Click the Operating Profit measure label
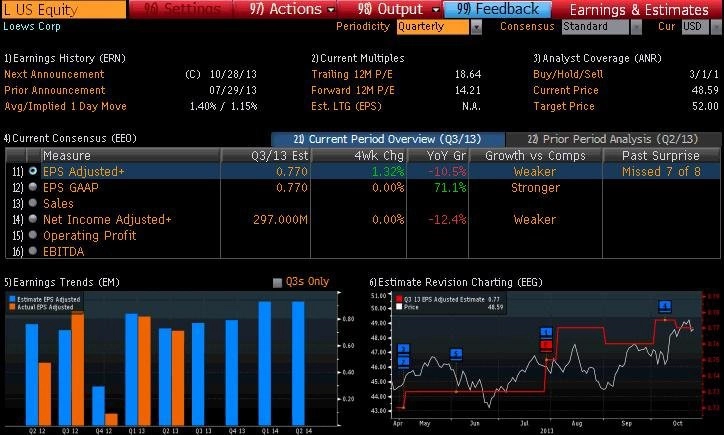This screenshot has width=724, height=435. (90, 236)
